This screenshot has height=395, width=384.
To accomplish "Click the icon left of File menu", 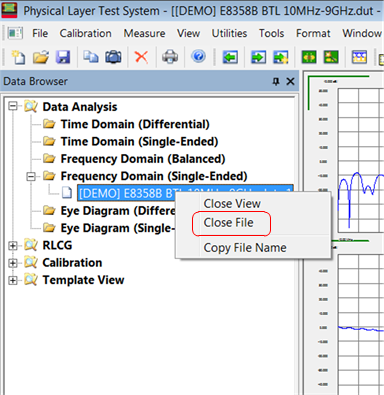I will (15, 33).
